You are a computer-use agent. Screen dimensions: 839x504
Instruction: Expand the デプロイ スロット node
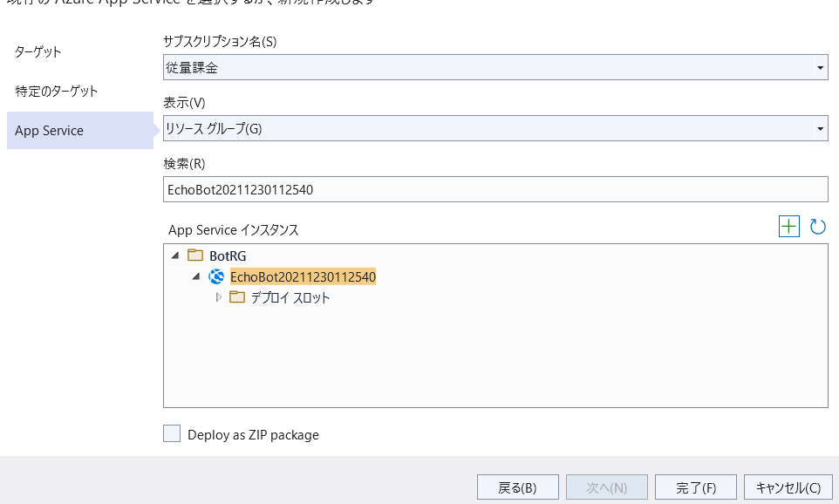[217, 296]
